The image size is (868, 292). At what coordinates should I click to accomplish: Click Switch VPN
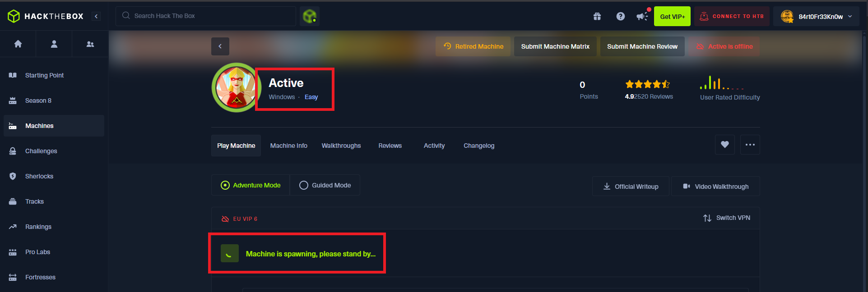click(727, 218)
